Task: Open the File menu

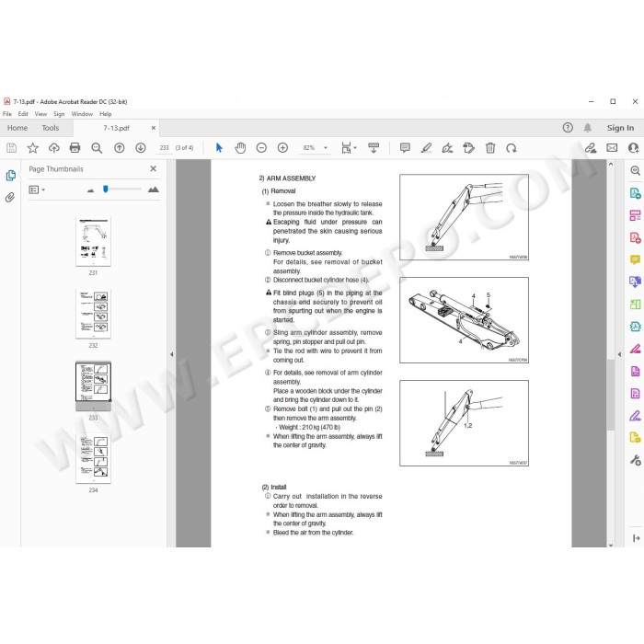Action: click(x=7, y=114)
